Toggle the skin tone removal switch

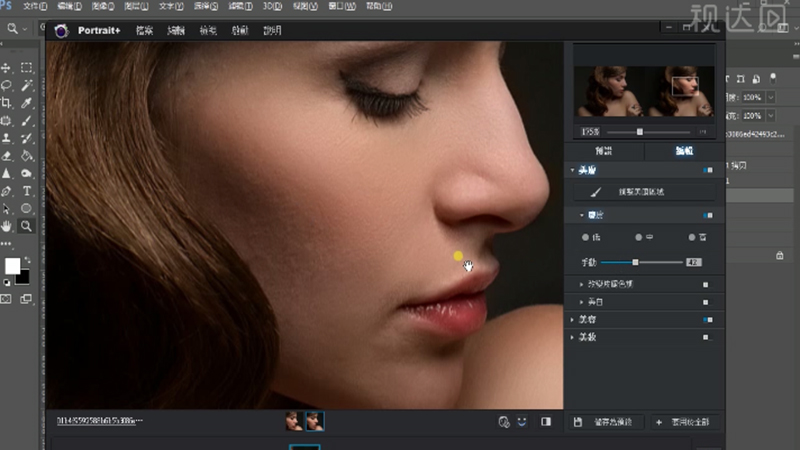(706, 285)
